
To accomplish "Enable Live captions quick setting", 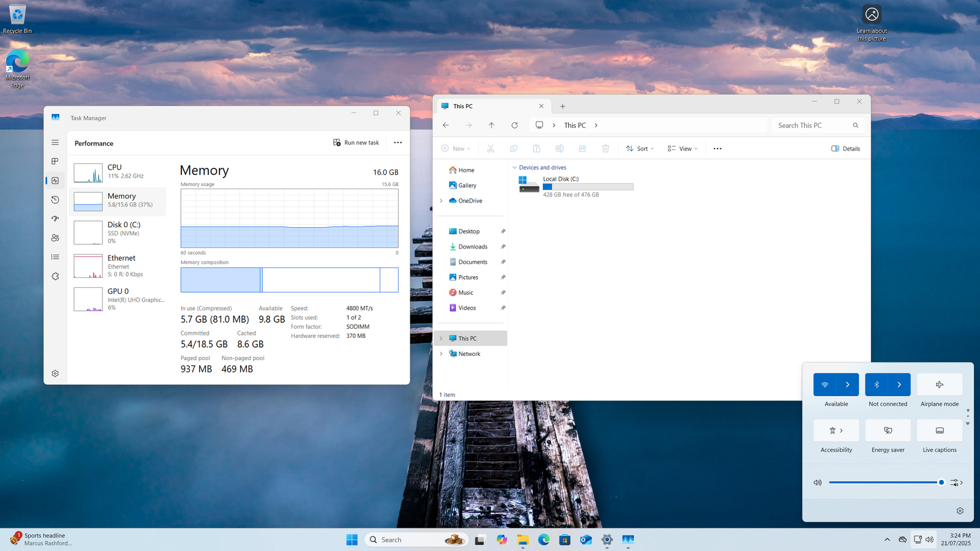I will 940,430.
